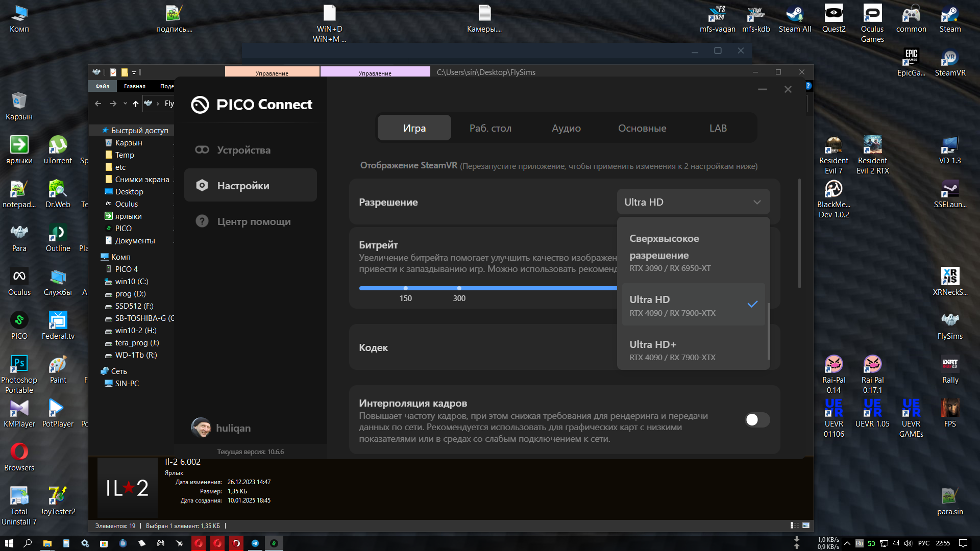Viewport: 980px width, 551px height.
Task: Open Telegram from the taskbar
Action: point(255,543)
